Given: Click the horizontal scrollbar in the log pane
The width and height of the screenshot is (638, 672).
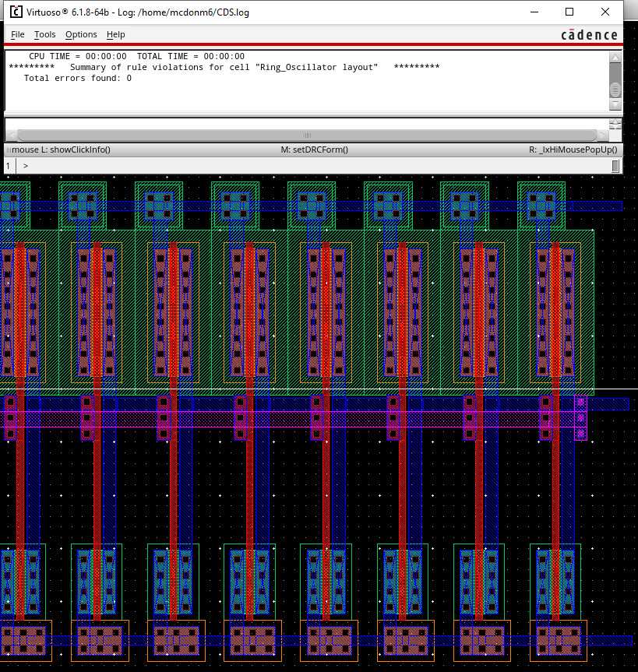Looking at the screenshot, I should click(x=306, y=135).
